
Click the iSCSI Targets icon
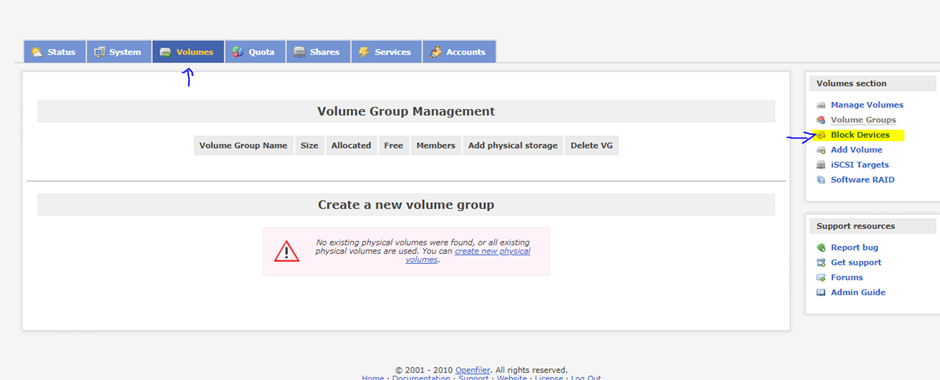click(821, 165)
